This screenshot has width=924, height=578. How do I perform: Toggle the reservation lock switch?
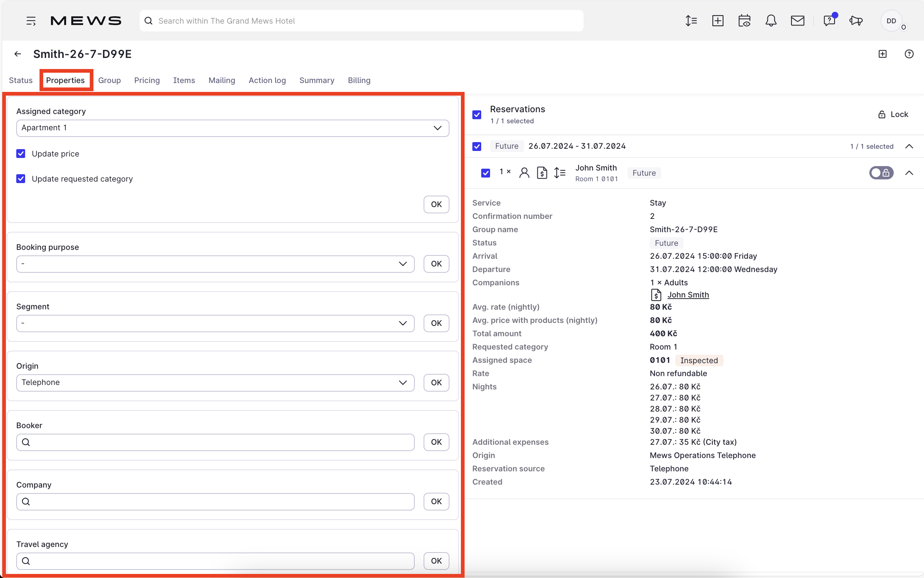coord(882,172)
